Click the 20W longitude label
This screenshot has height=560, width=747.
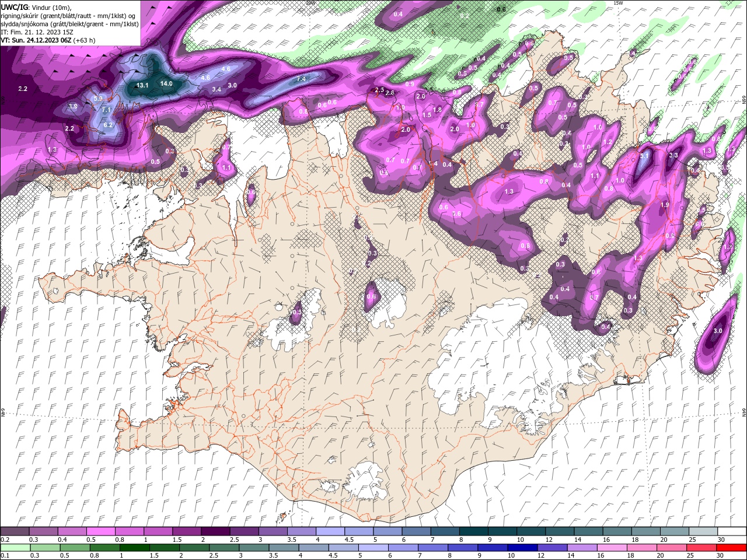[x=310, y=3]
